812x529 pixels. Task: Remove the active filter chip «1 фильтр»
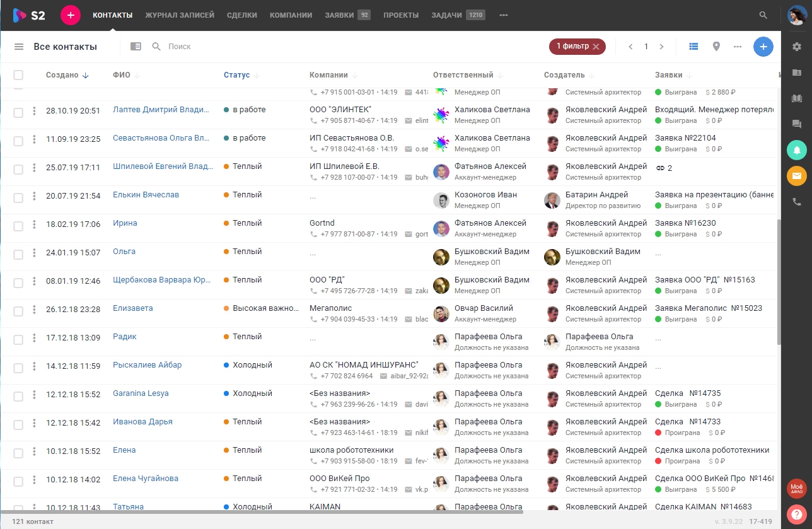[x=596, y=46]
